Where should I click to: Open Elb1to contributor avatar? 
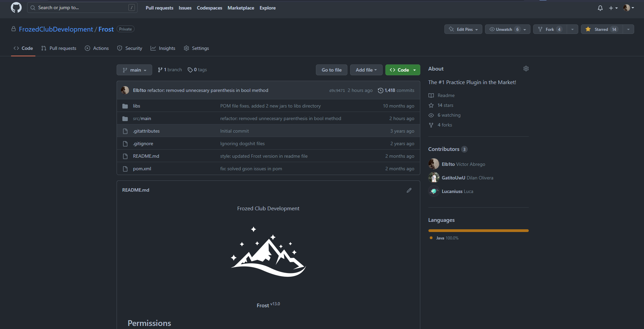point(434,164)
